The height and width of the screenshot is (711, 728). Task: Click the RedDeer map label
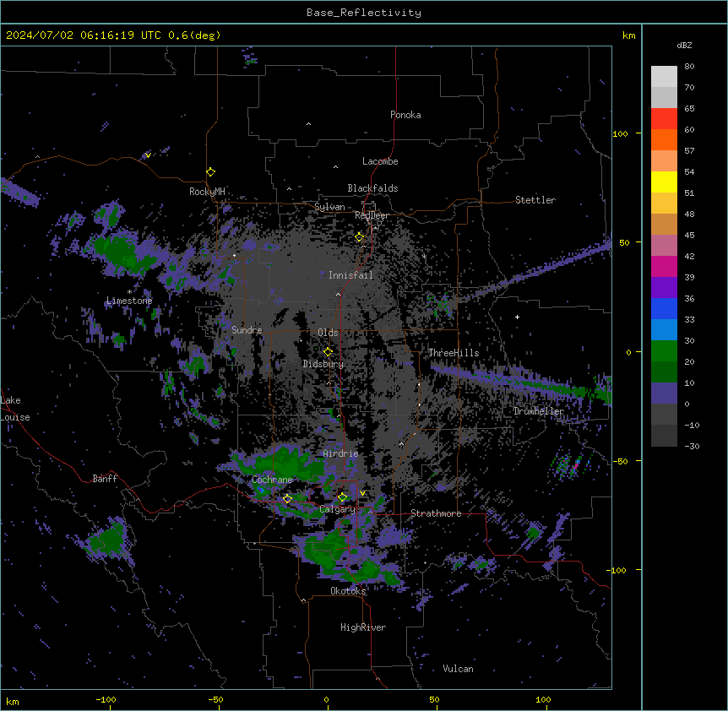coord(372,215)
